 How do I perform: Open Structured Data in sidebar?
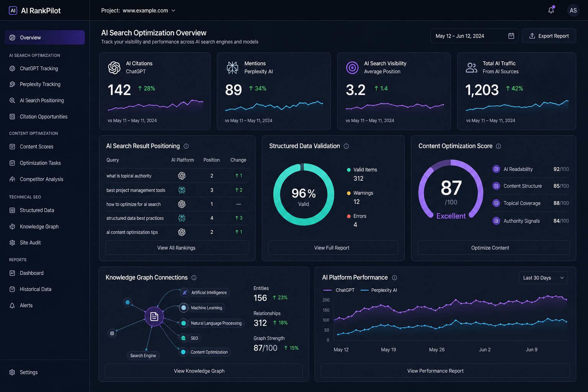tap(37, 210)
